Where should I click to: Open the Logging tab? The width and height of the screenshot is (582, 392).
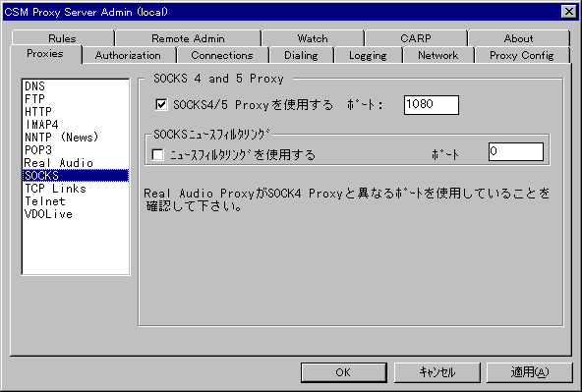(x=368, y=55)
